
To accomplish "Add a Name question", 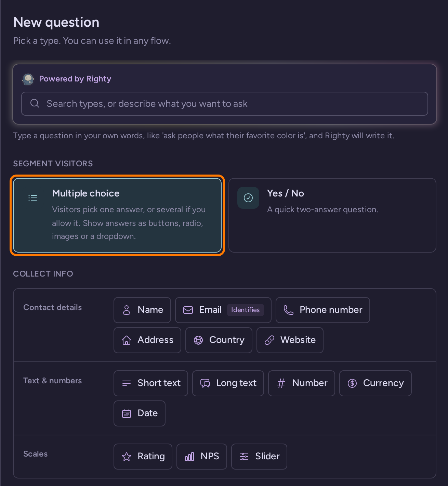I will click(142, 310).
